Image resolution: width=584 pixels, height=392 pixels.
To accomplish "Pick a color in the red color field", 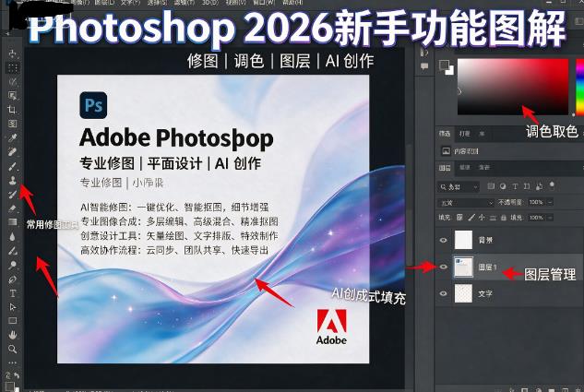I will coord(513,87).
